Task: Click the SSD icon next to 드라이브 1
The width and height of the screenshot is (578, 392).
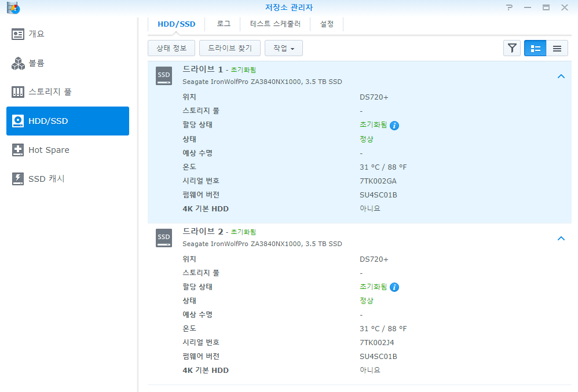Action: pyautogui.click(x=164, y=76)
